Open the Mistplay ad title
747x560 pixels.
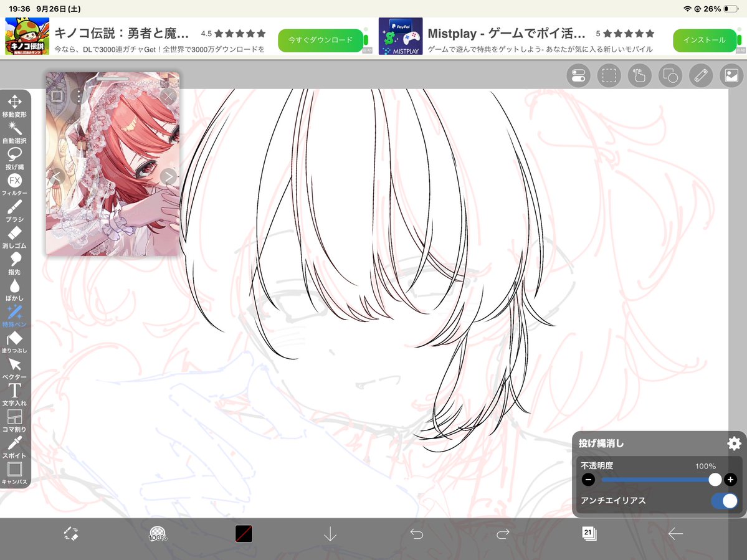507,34
